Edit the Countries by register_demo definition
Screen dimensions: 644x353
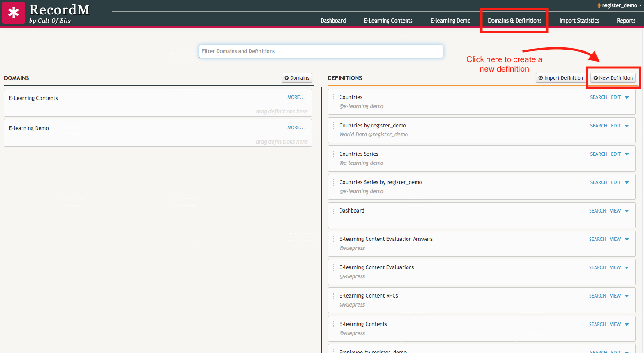[616, 126]
